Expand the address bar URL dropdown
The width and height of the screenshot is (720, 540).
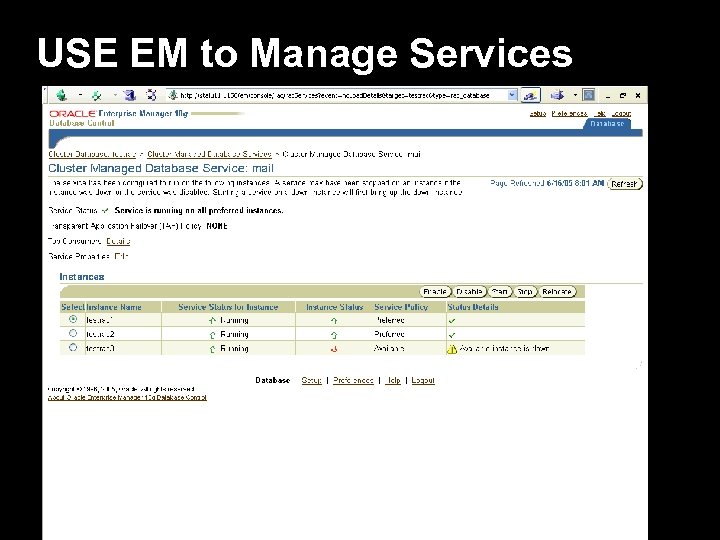click(x=512, y=95)
